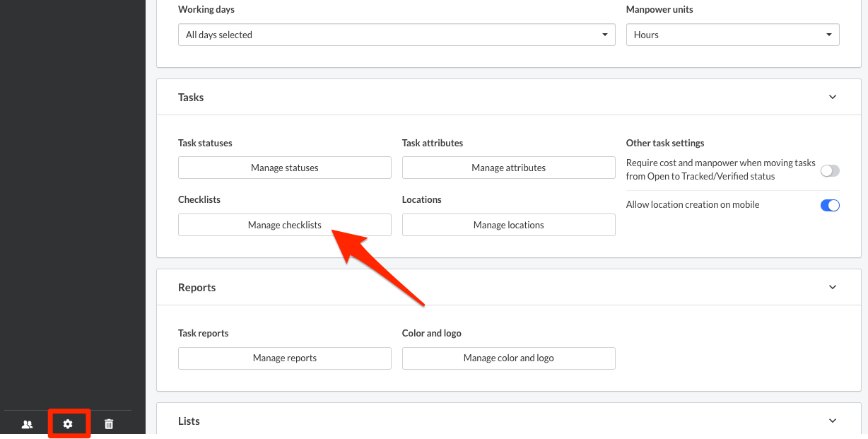Open the users icon in sidebar footer
The width and height of the screenshot is (868, 439).
click(x=28, y=424)
